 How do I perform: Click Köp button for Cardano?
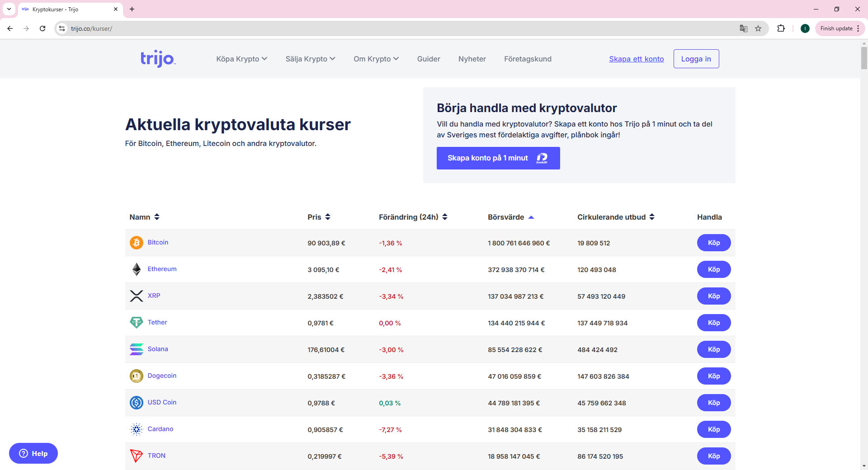pos(714,429)
